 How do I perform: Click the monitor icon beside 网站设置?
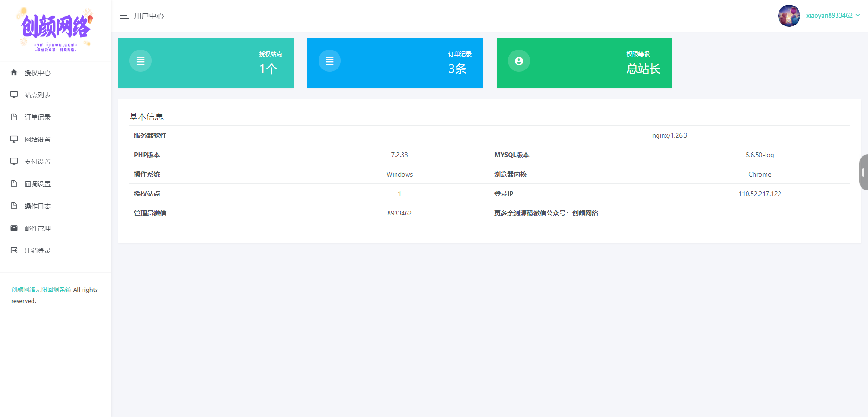click(14, 139)
